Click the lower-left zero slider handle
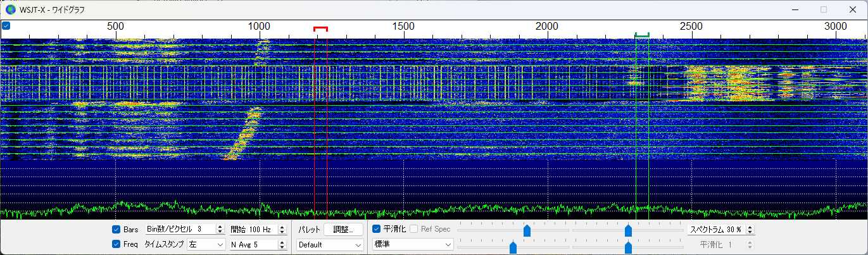 [513, 247]
